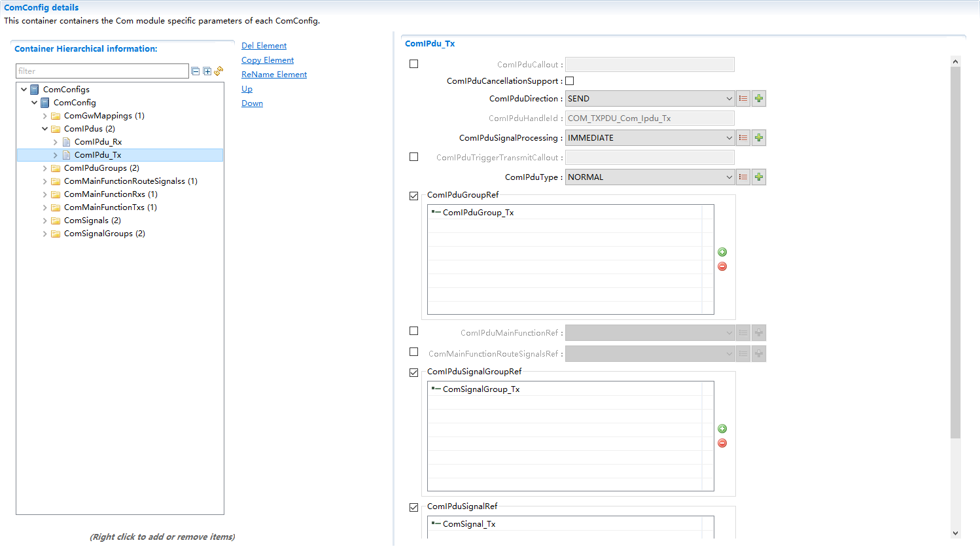Select the ComIPduGroups (2) tree folder

tap(101, 168)
